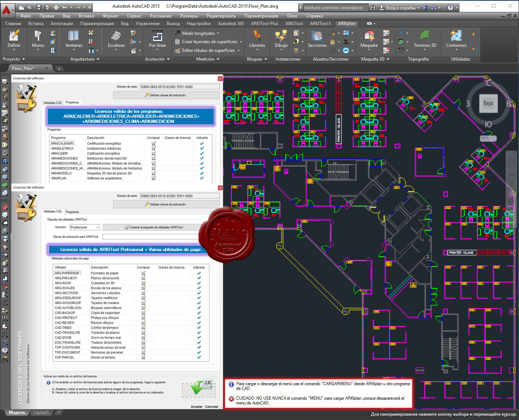
Task: Open the Формат menu
Action: point(110,16)
